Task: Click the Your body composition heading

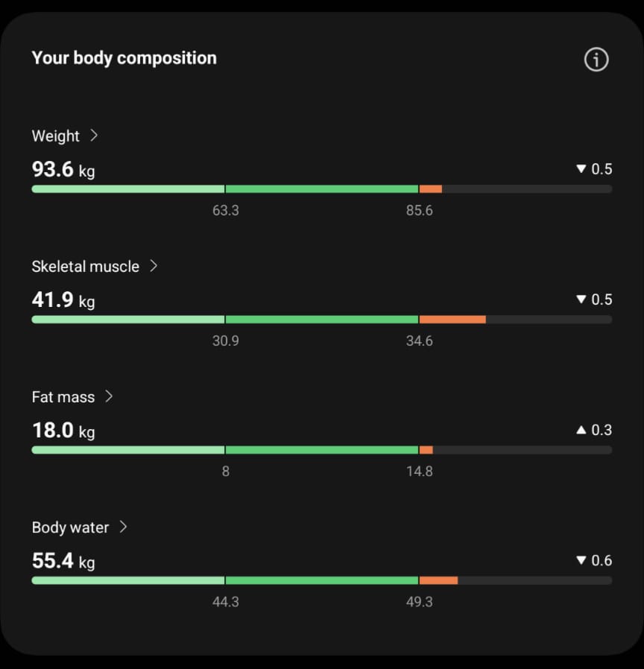Action: (124, 58)
